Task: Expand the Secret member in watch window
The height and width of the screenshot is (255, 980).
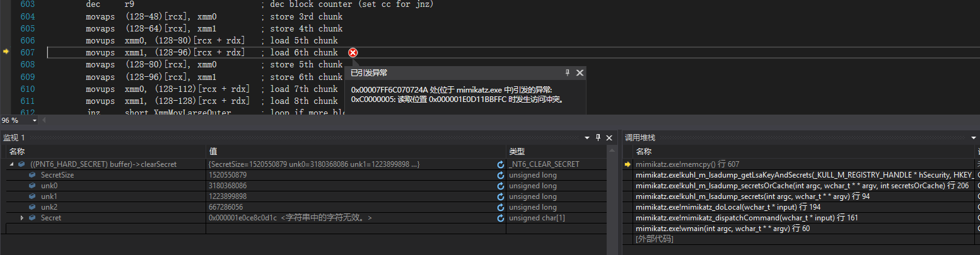Action: pos(22,218)
